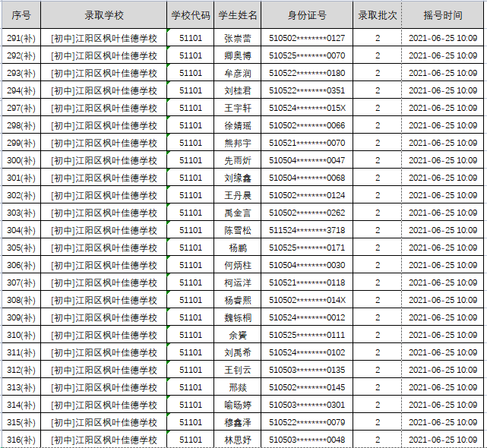Select the 身份证号 column header
Viewport: 487px width, 448px height.
[307, 15]
